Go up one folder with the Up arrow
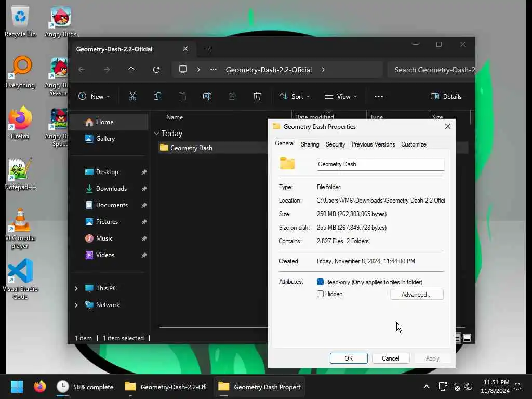Screen dimensions: 532x399 [x=131, y=70]
